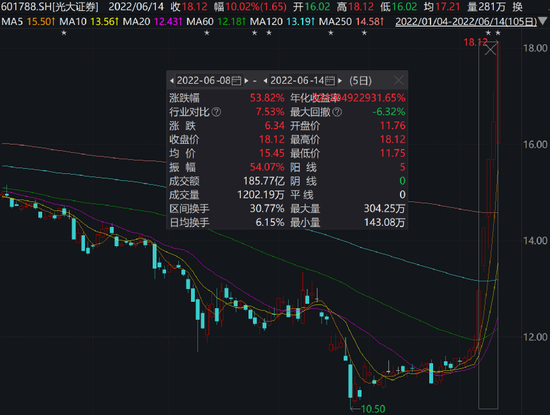Select the MA120 indicator label
The image size is (550, 415).
coord(266,22)
